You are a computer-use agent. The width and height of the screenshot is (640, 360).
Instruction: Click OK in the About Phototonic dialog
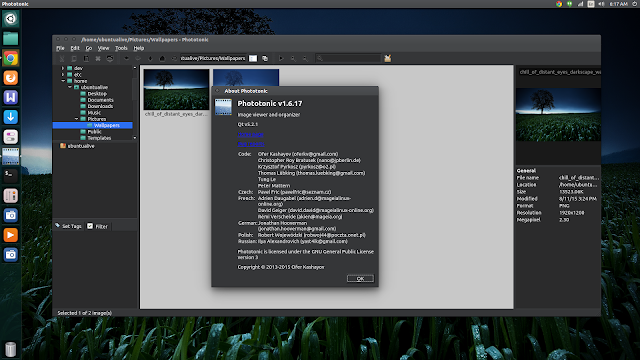tap(360, 278)
